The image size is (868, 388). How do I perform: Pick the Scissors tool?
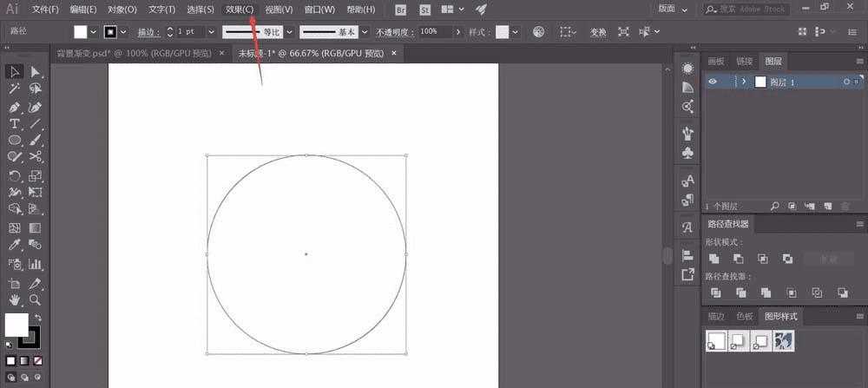click(36, 156)
